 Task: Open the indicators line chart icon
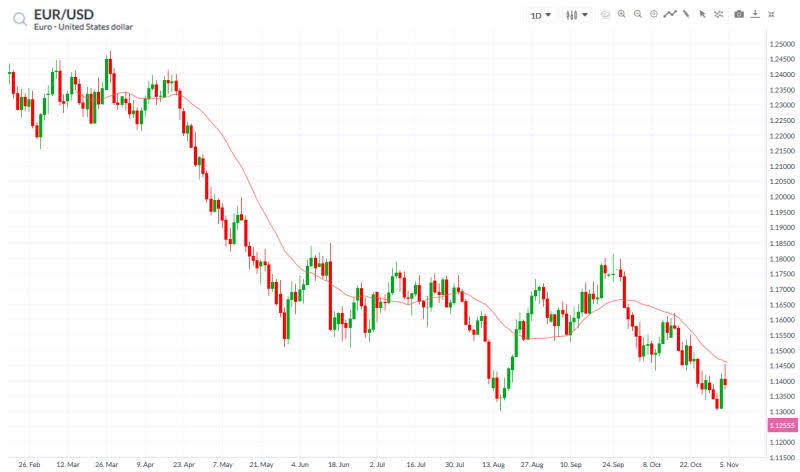[x=670, y=15]
